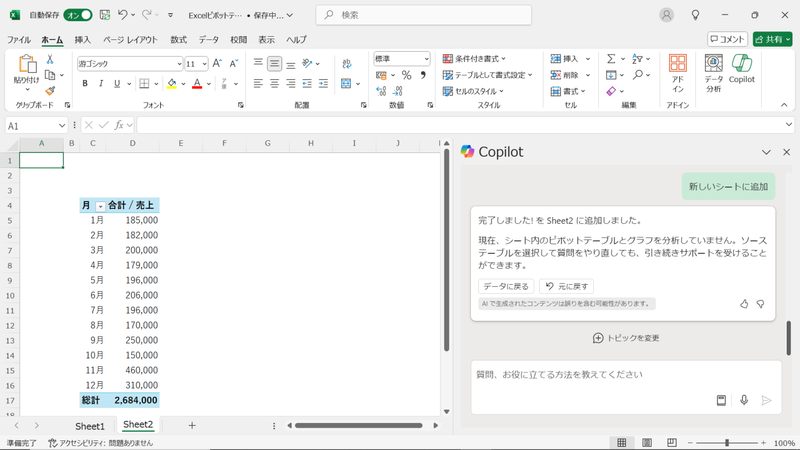Switch to the 挿入 ribbon tab

pyautogui.click(x=82, y=40)
